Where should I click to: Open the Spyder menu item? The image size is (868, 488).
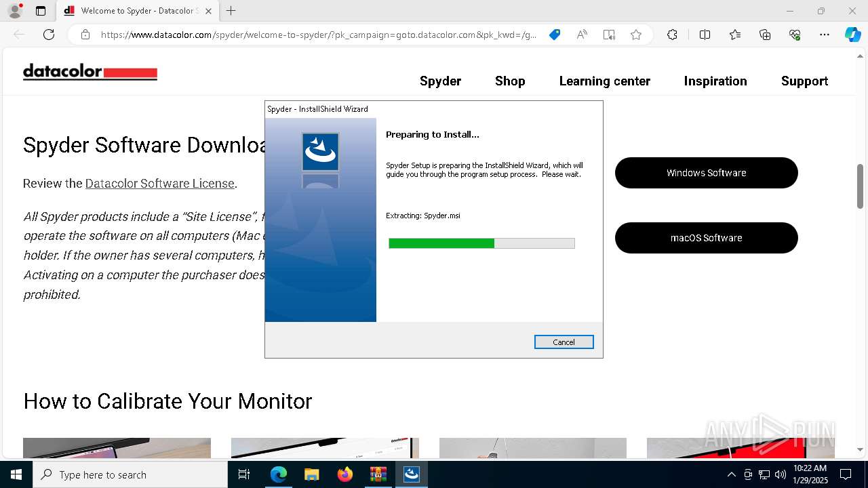[440, 81]
